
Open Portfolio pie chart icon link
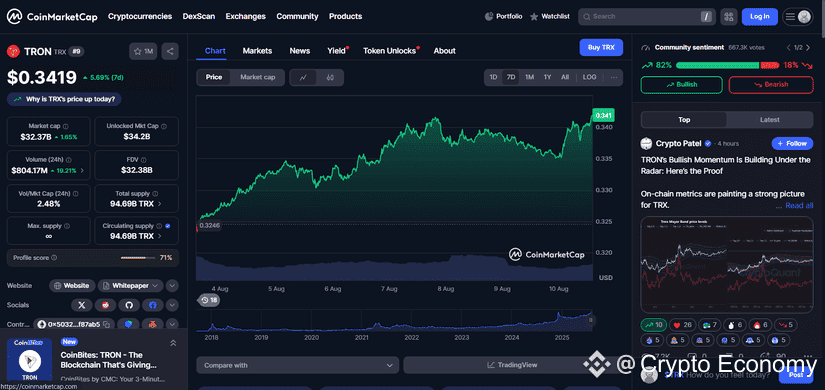pyautogui.click(x=503, y=16)
